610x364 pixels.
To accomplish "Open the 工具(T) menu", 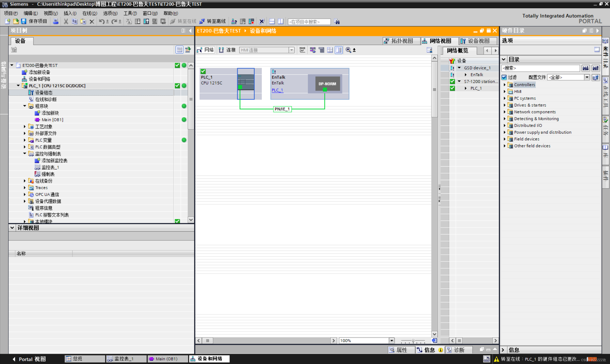I will tap(130, 13).
